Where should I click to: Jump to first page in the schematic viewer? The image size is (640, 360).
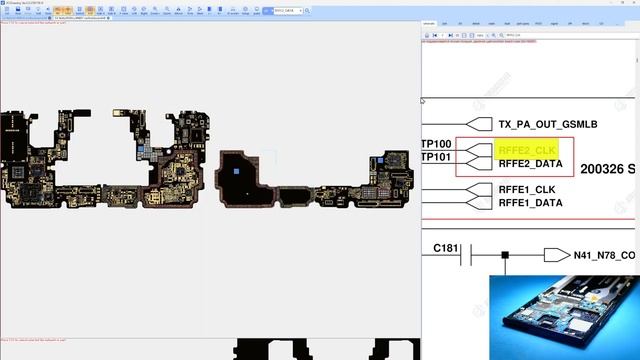[x=435, y=36]
